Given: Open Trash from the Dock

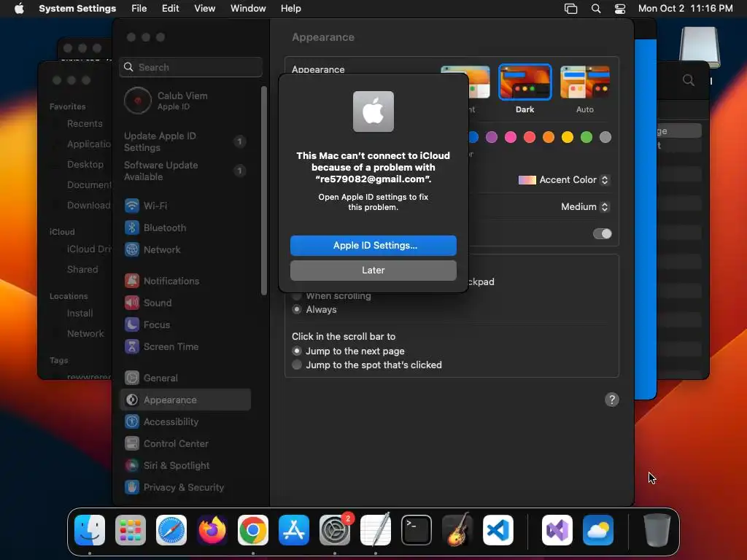Looking at the screenshot, I should 657,530.
